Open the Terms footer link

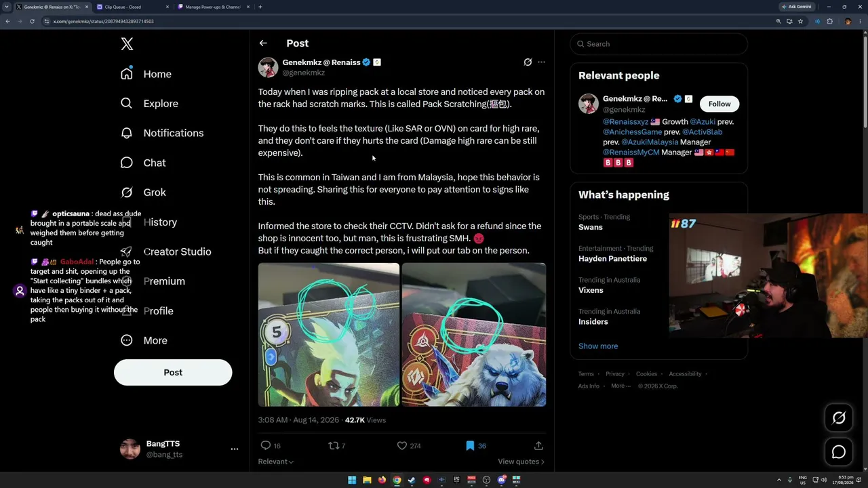(586, 374)
